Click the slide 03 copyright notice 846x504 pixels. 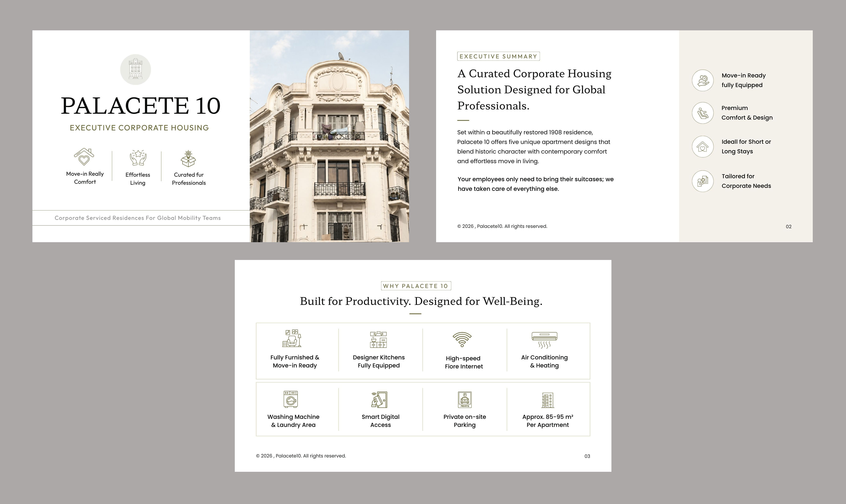pos(301,456)
